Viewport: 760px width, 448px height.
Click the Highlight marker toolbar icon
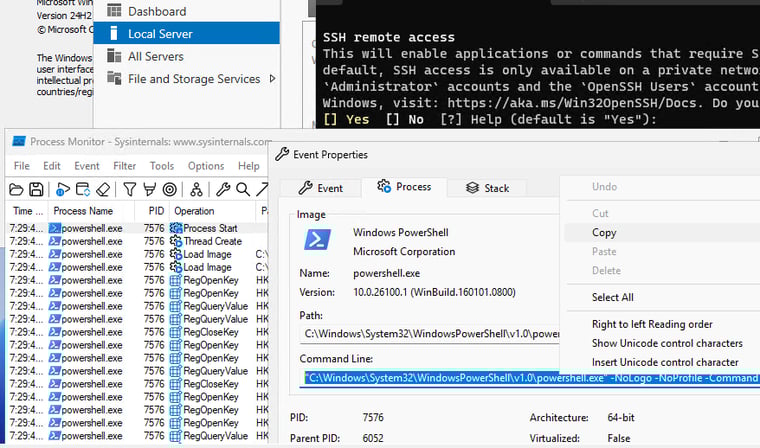coord(149,190)
